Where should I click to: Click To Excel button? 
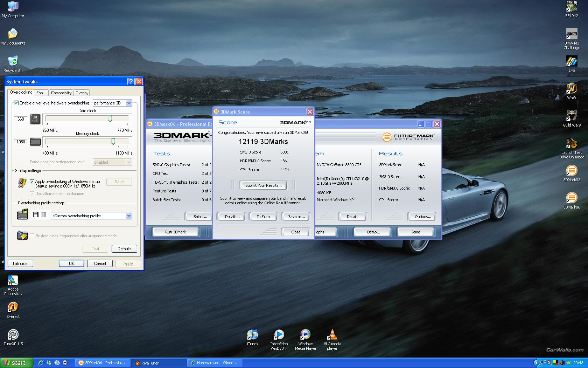(264, 217)
